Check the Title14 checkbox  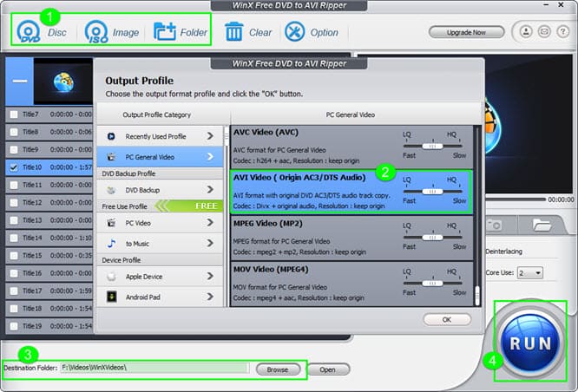(x=14, y=238)
